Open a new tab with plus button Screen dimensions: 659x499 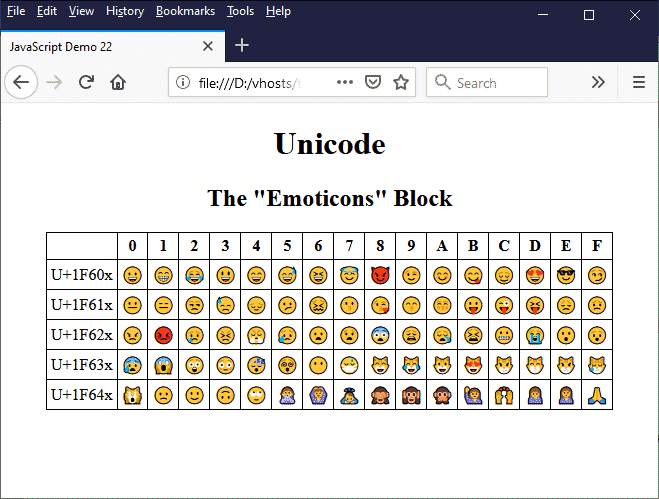point(242,45)
